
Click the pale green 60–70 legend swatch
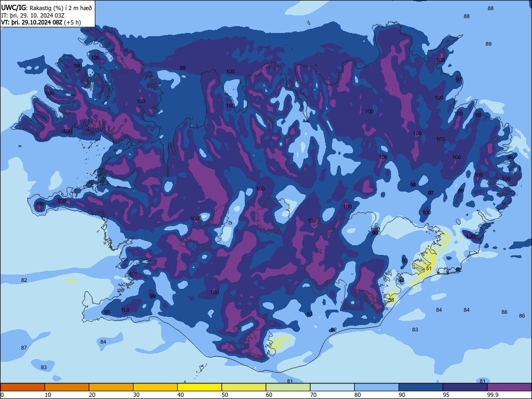click(288, 387)
